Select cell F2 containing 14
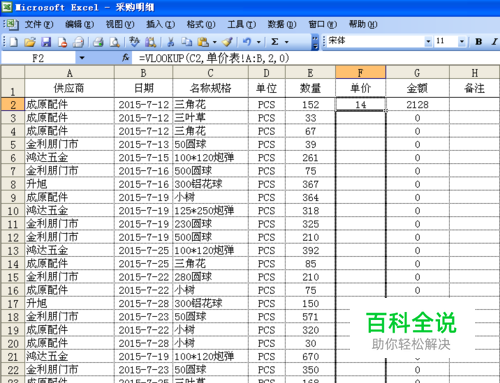This screenshot has width=500, height=383. tap(360, 105)
